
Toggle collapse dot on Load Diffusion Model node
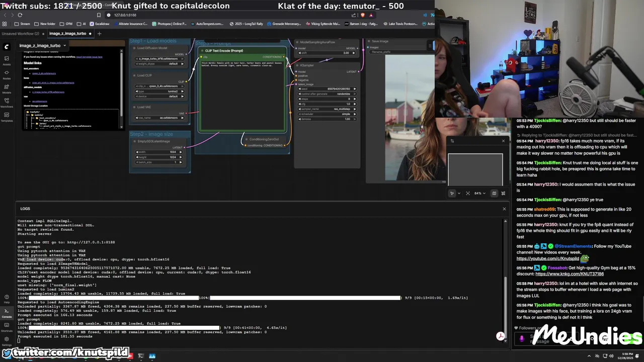(x=133, y=48)
